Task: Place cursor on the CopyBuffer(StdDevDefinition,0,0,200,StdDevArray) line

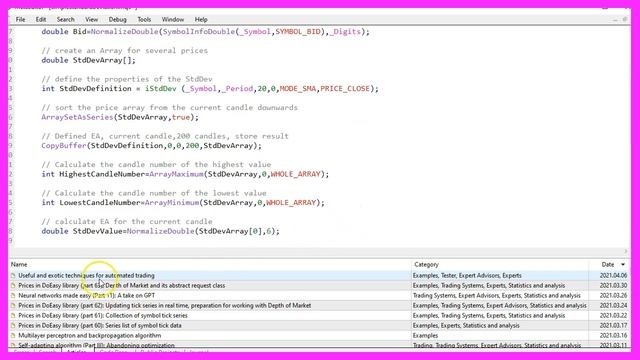Action: click(151, 146)
